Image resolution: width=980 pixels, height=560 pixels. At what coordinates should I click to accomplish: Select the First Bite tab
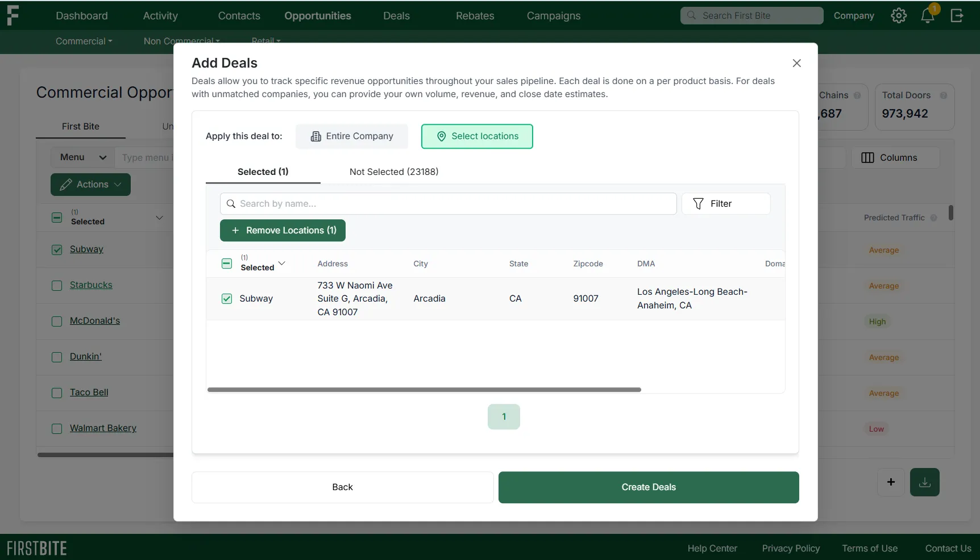pyautogui.click(x=81, y=126)
